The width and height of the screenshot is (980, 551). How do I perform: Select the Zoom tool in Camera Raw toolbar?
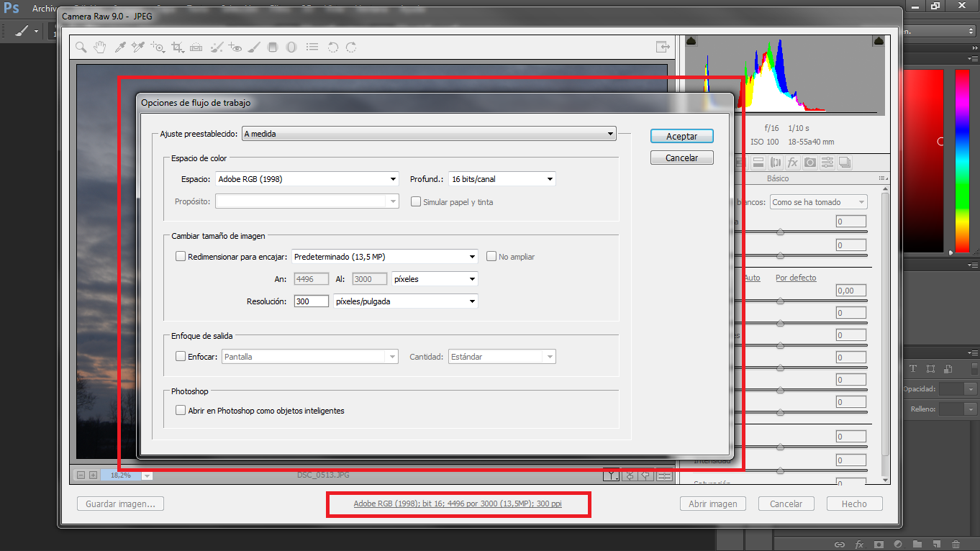click(81, 47)
